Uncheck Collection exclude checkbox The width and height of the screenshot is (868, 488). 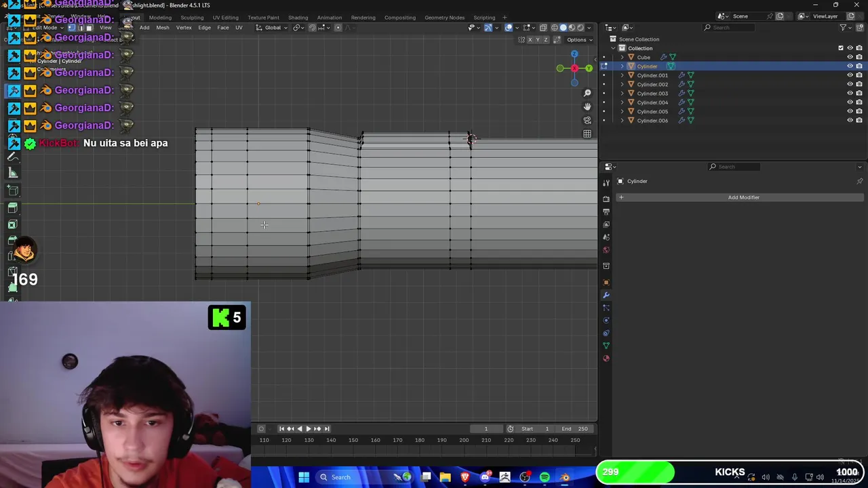[x=841, y=48]
